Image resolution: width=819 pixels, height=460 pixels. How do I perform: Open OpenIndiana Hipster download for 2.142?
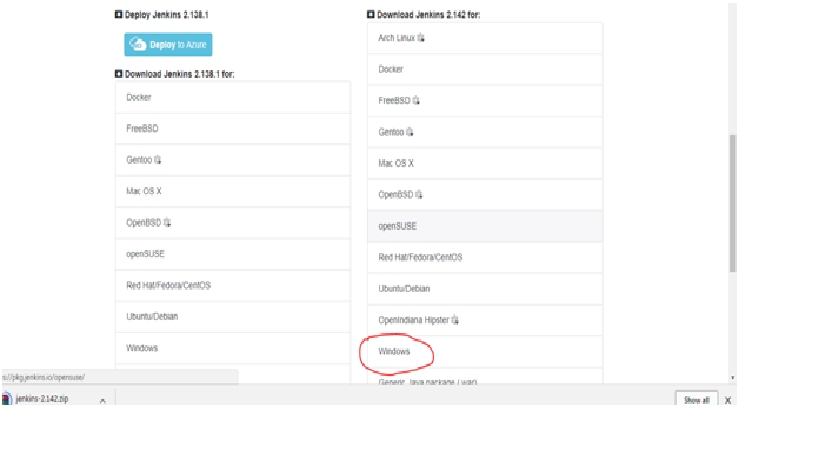(485, 320)
